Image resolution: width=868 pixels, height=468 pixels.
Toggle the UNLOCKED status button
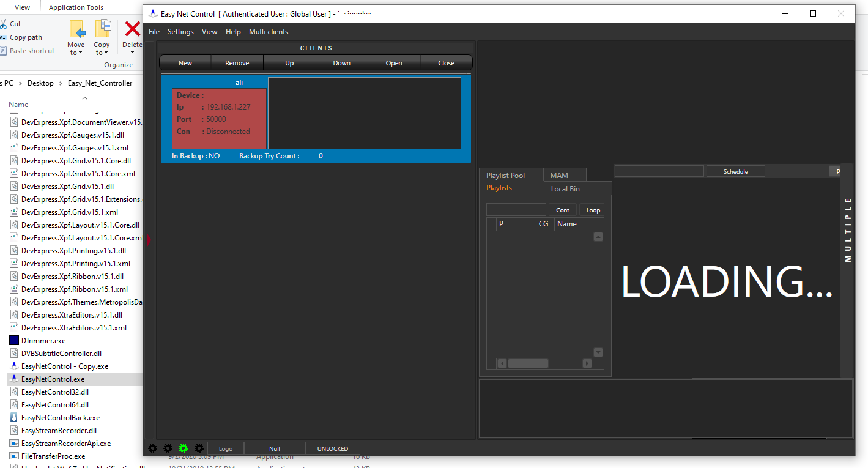pyautogui.click(x=333, y=448)
